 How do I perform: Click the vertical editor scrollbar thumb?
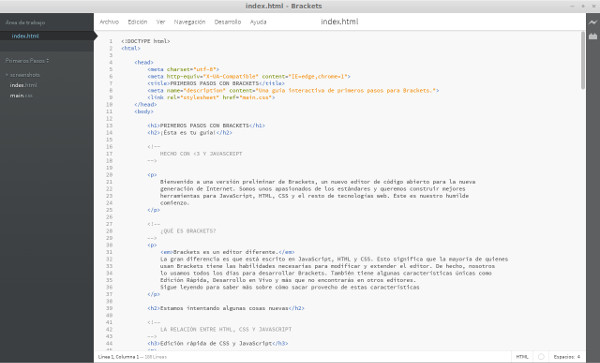pos(583,60)
